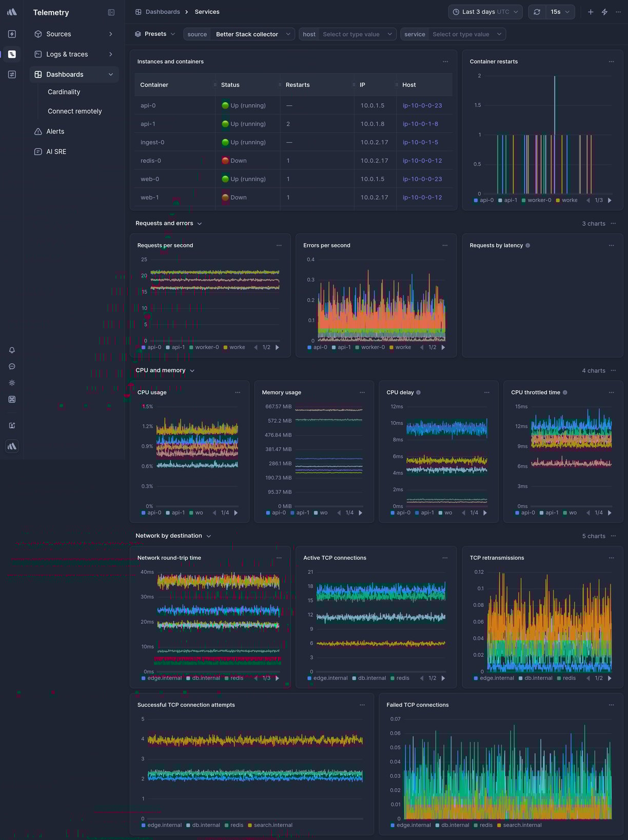The width and height of the screenshot is (628, 840).
Task: Click the info icon next to CPU delay
Action: (x=418, y=393)
